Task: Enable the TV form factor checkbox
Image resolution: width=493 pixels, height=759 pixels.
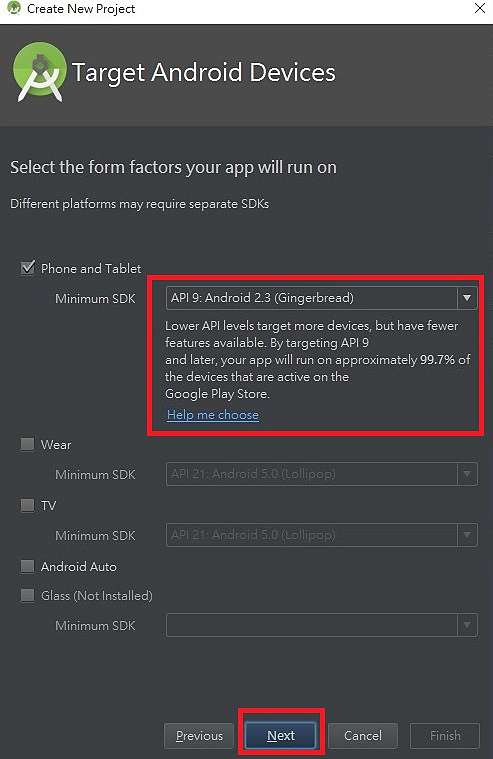Action: [28, 505]
